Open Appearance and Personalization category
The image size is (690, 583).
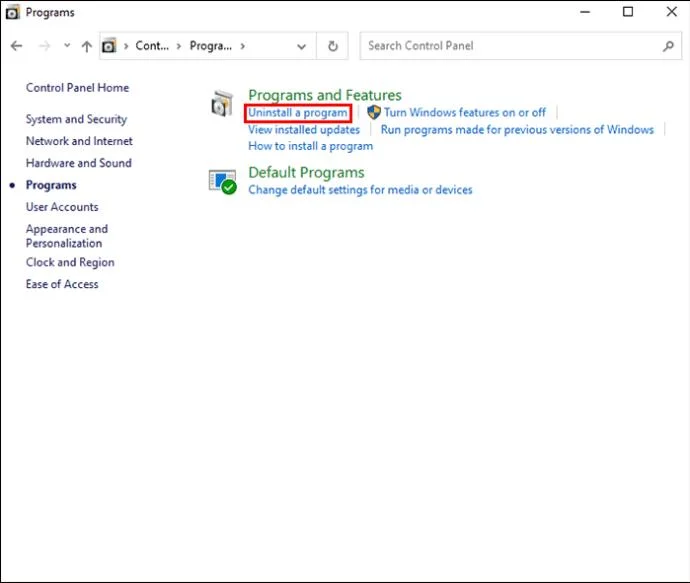coord(67,236)
